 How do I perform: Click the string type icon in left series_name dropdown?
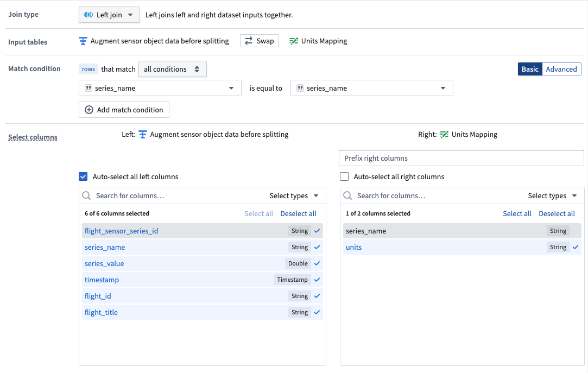pyautogui.click(x=88, y=88)
